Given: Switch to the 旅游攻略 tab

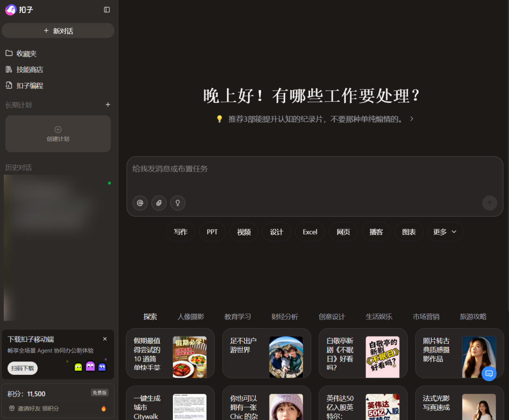Looking at the screenshot, I should coord(473,316).
